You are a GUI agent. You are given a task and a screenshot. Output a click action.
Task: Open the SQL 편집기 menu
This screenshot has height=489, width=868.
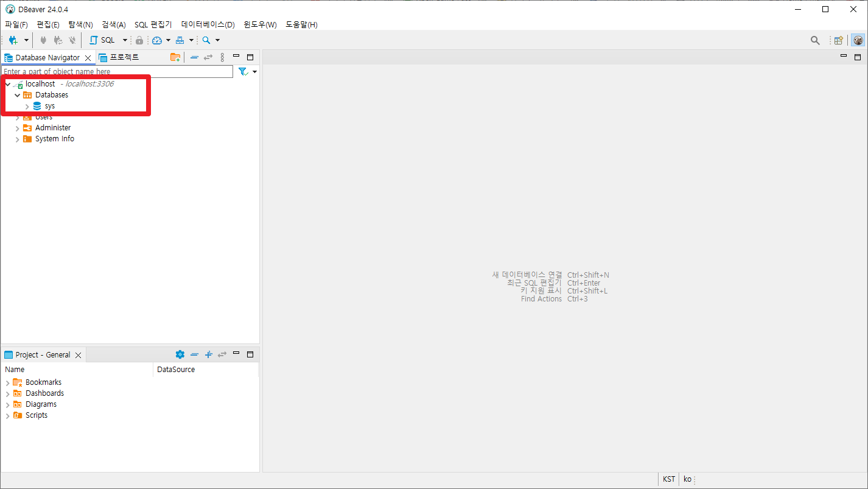point(153,24)
